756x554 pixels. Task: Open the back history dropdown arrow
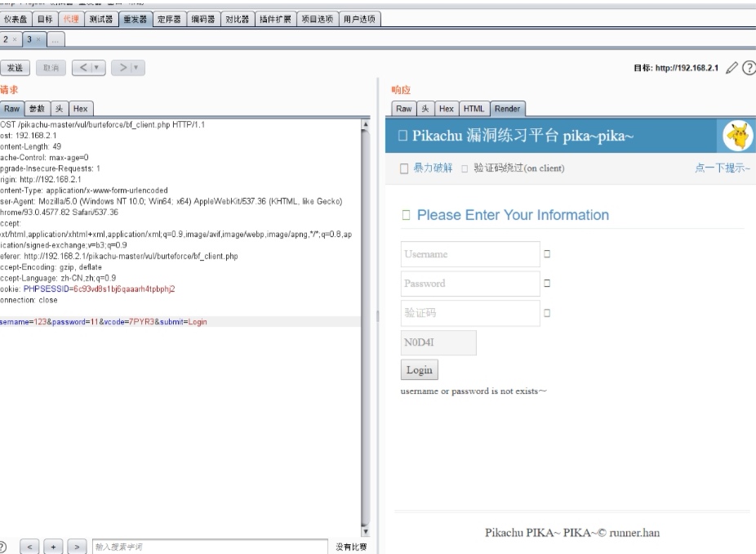[x=96, y=68]
